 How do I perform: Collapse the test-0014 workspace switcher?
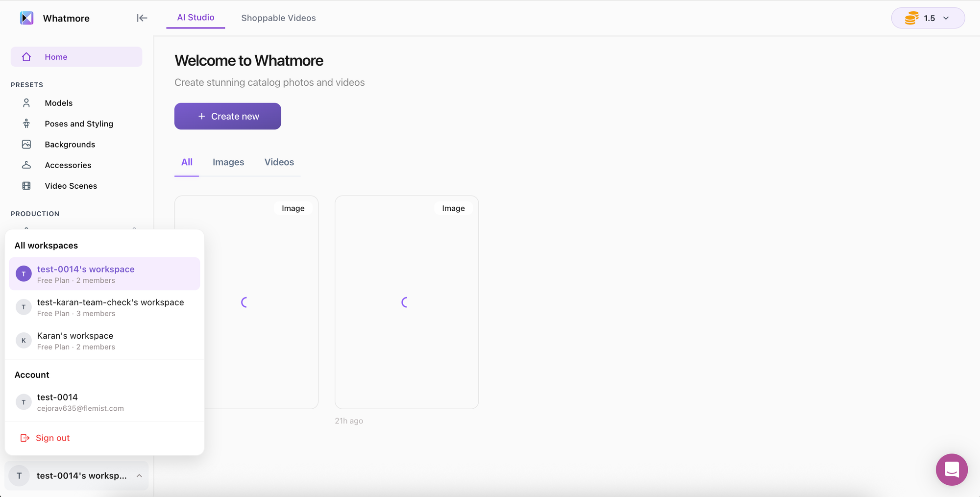139,476
